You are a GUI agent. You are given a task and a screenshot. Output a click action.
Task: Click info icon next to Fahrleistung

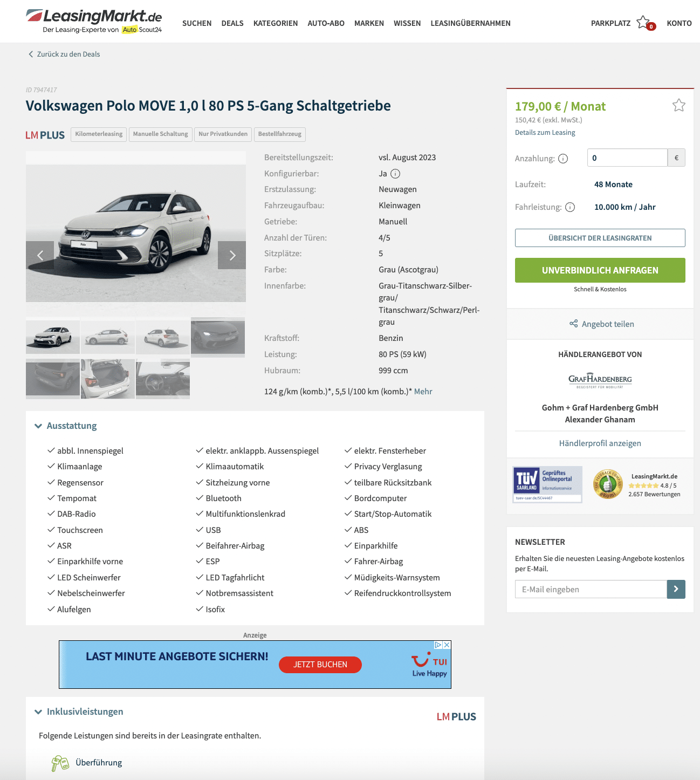click(x=570, y=207)
